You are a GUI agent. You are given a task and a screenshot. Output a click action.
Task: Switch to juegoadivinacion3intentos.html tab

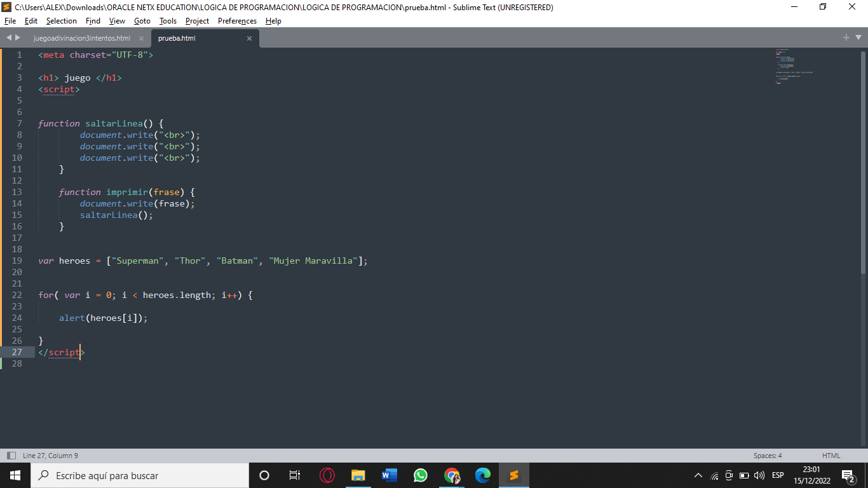pos(82,38)
